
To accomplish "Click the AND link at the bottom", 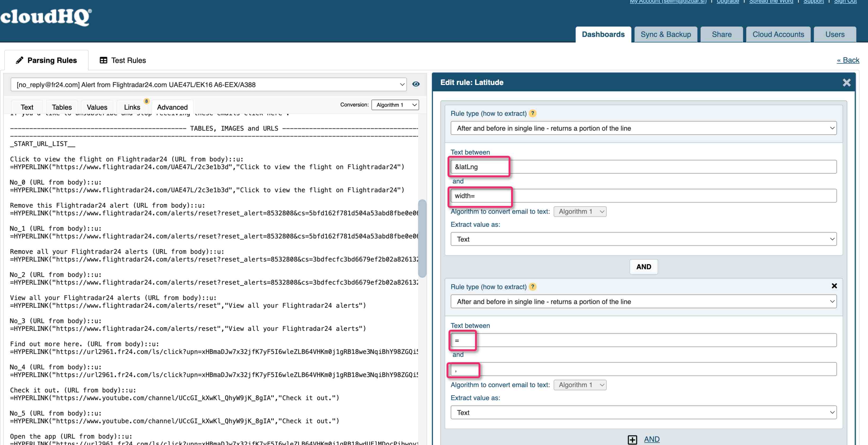I will point(652,439).
